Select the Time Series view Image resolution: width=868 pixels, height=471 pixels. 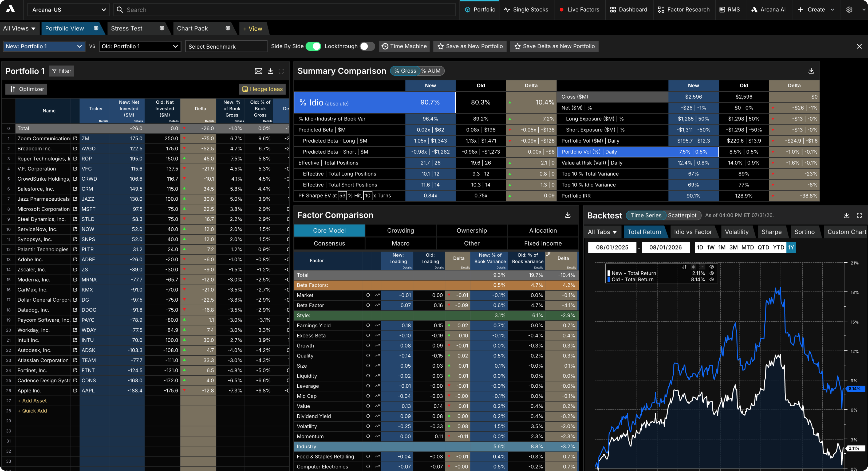click(x=646, y=215)
